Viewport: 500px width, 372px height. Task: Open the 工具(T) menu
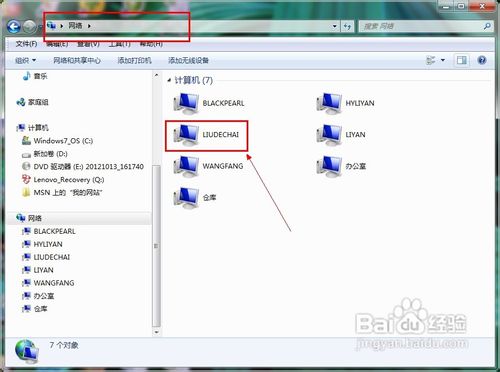click(x=119, y=44)
